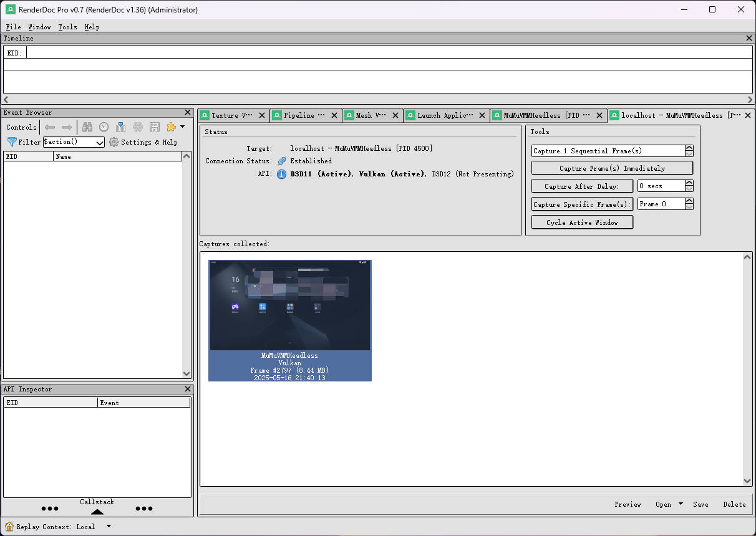Click the stepper arrows on Capture 1 Sequential Frame(s)
This screenshot has height=536, width=756.
[x=689, y=151]
